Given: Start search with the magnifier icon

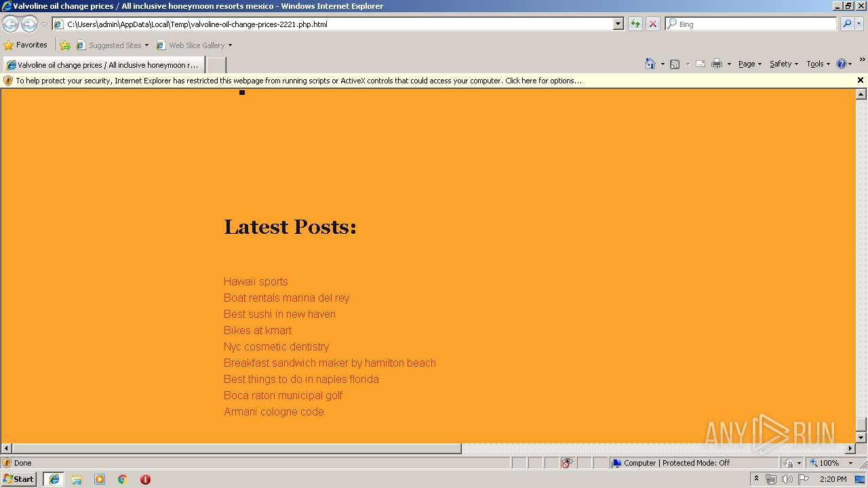Looking at the screenshot, I should [847, 24].
